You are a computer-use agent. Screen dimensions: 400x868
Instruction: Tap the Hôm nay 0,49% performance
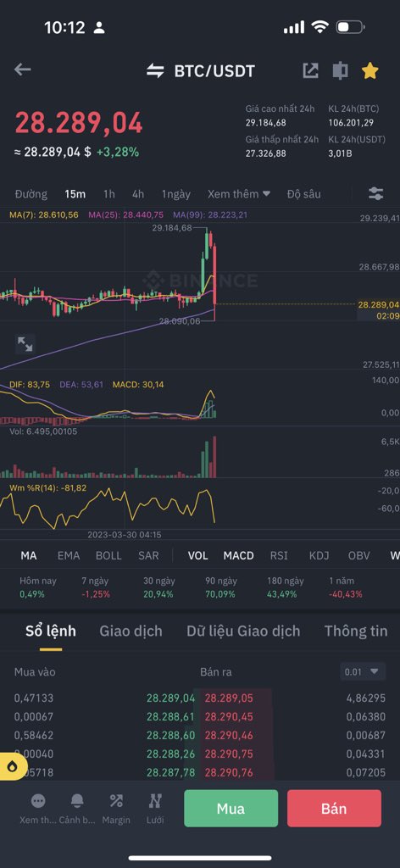(37, 587)
